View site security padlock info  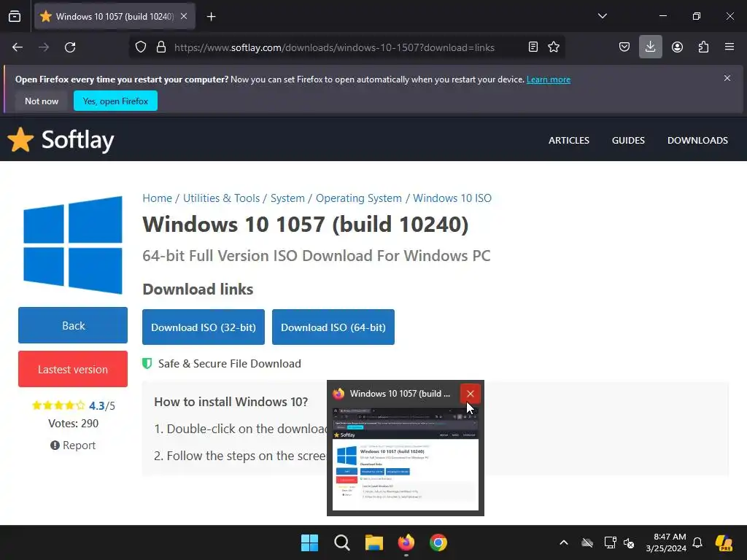click(161, 47)
